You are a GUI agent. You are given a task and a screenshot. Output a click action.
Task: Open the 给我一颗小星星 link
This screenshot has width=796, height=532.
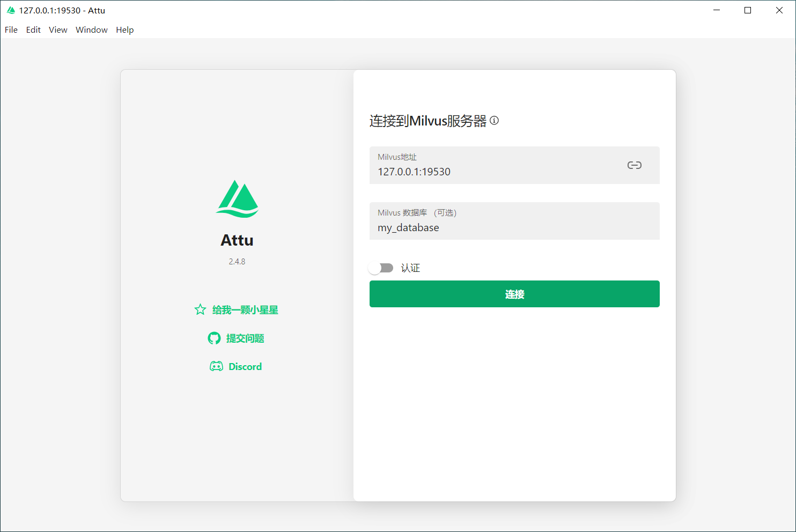245,310
